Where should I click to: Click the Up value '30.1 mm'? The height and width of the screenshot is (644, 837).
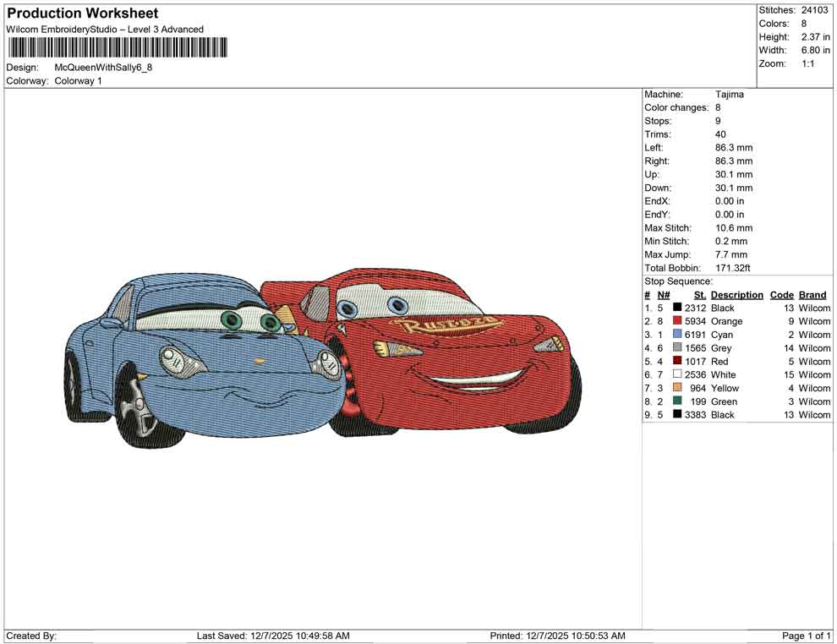click(x=734, y=174)
